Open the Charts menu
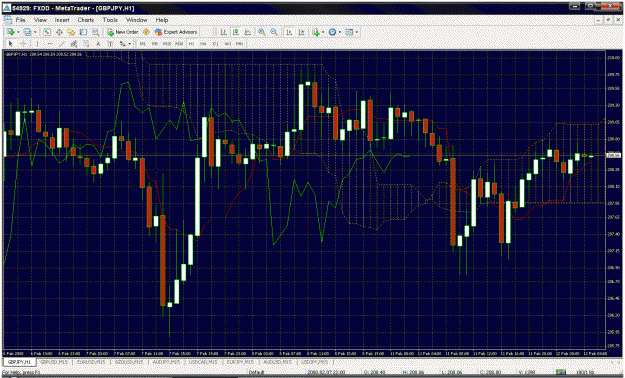Viewport: 625px width, 378px height. pyautogui.click(x=86, y=20)
